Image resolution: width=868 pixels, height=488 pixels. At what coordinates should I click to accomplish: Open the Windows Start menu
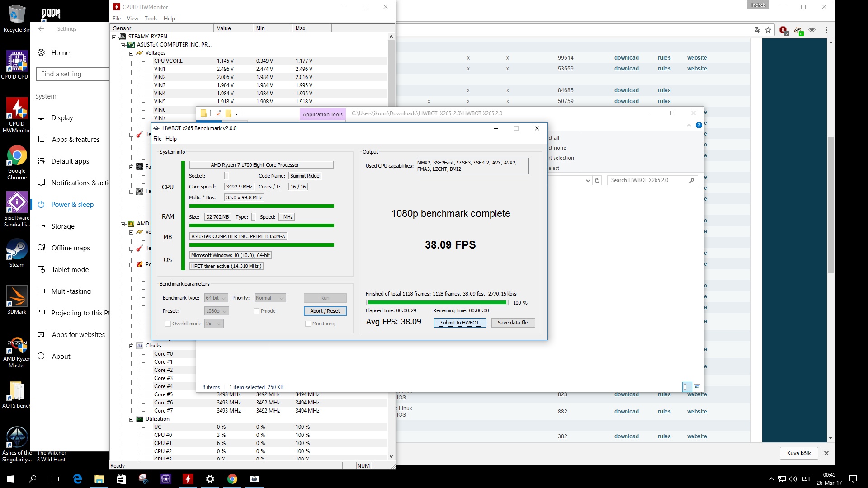pos(11,479)
